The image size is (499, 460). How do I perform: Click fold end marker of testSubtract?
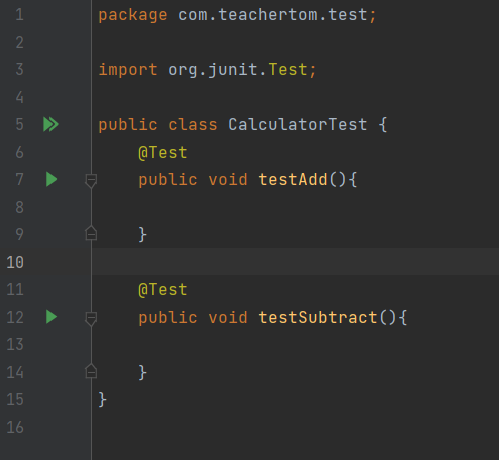point(91,371)
